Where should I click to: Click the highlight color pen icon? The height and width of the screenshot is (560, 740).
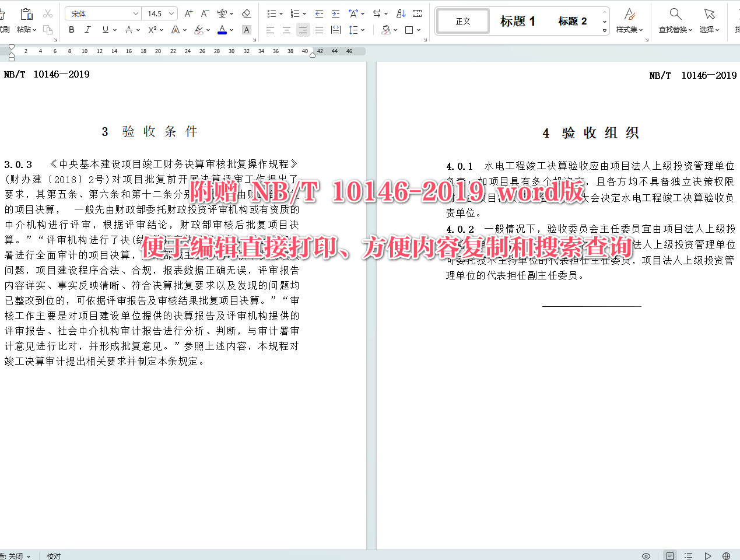(198, 30)
